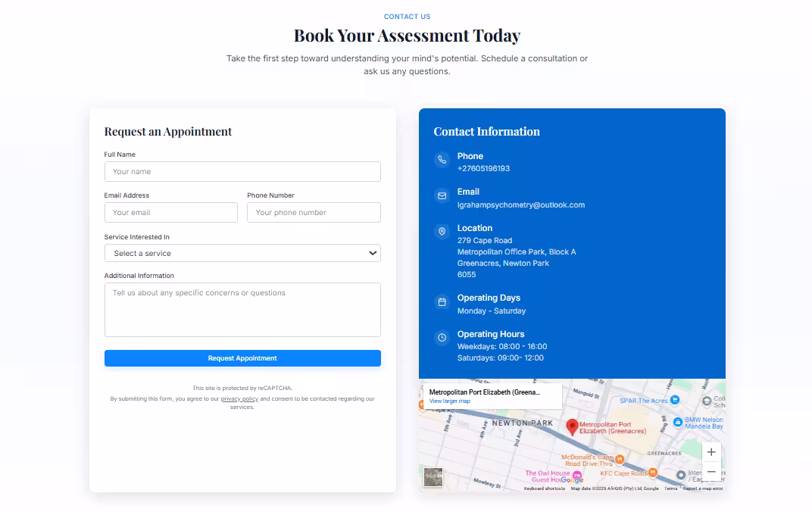Click Contact Information heading
812x512 pixels.
click(x=487, y=132)
